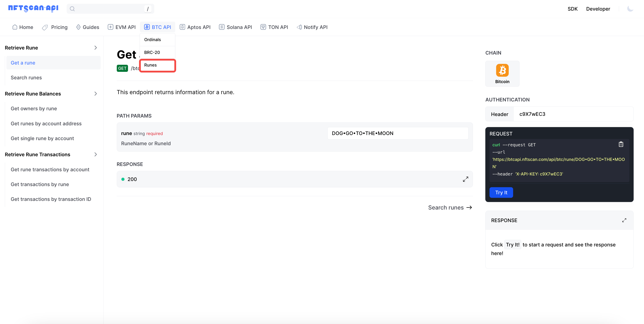Open the EVM API tab
Image resolution: width=644 pixels, height=324 pixels.
click(122, 27)
